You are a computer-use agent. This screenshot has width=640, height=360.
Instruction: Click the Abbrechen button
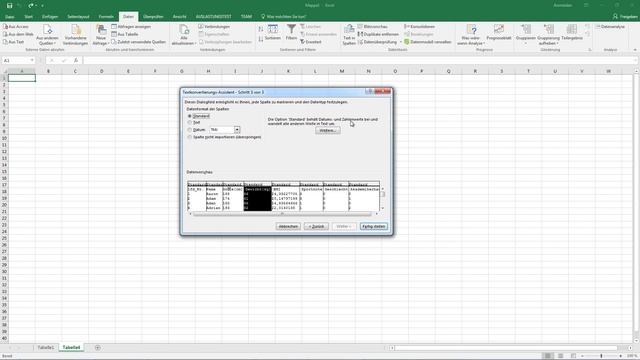[288, 226]
